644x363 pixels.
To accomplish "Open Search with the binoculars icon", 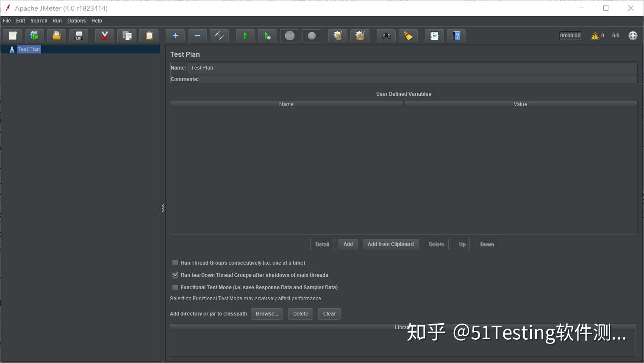I will [386, 36].
